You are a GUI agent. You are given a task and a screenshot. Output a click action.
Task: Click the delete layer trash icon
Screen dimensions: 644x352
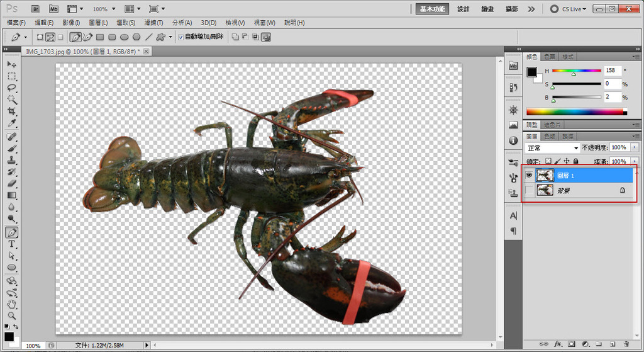(626, 344)
